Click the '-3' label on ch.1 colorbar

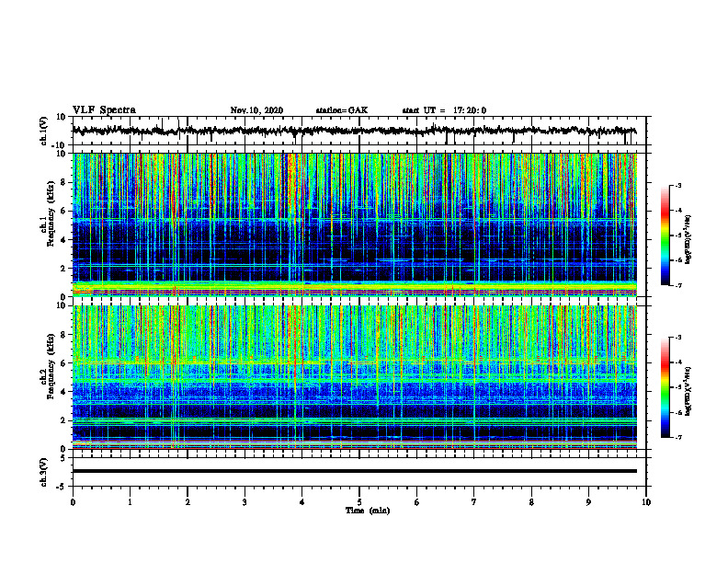point(677,186)
